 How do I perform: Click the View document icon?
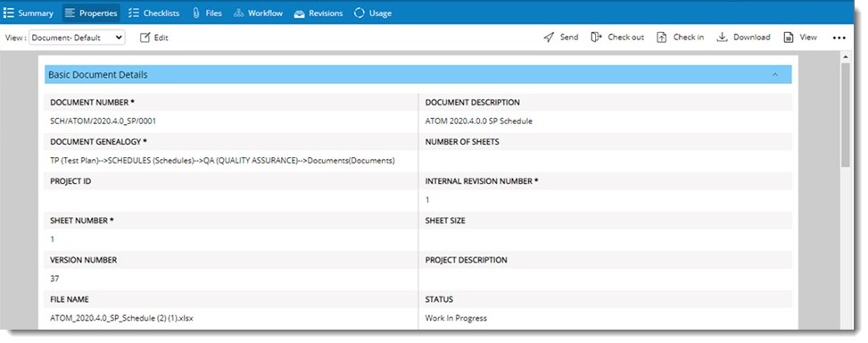pos(789,38)
